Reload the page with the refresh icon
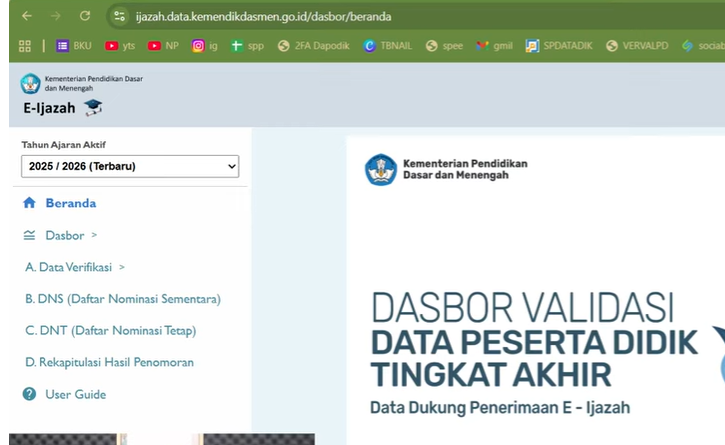This screenshot has height=445, width=725. (85, 16)
